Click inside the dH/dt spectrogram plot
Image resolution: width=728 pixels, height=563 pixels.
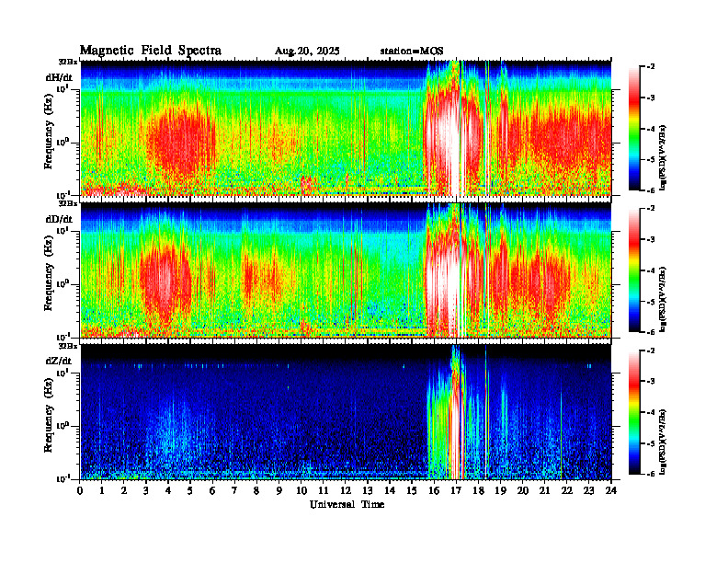point(346,128)
